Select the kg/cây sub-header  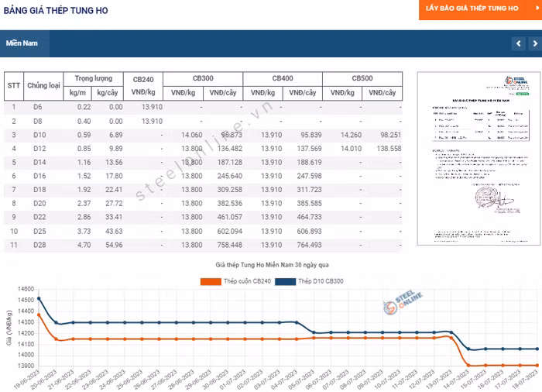click(107, 93)
